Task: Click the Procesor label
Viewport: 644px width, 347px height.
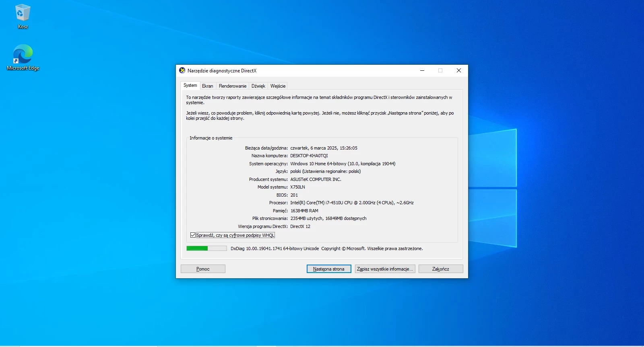Action: click(x=279, y=203)
